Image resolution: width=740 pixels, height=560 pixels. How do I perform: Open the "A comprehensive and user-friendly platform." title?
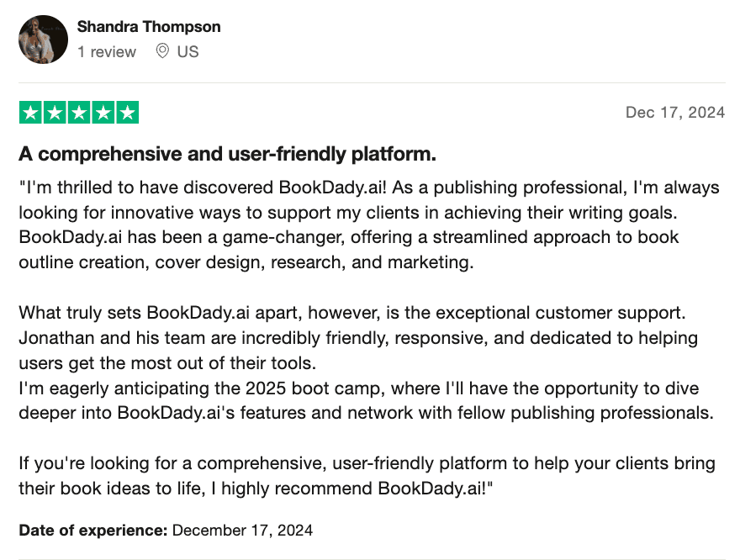227,155
